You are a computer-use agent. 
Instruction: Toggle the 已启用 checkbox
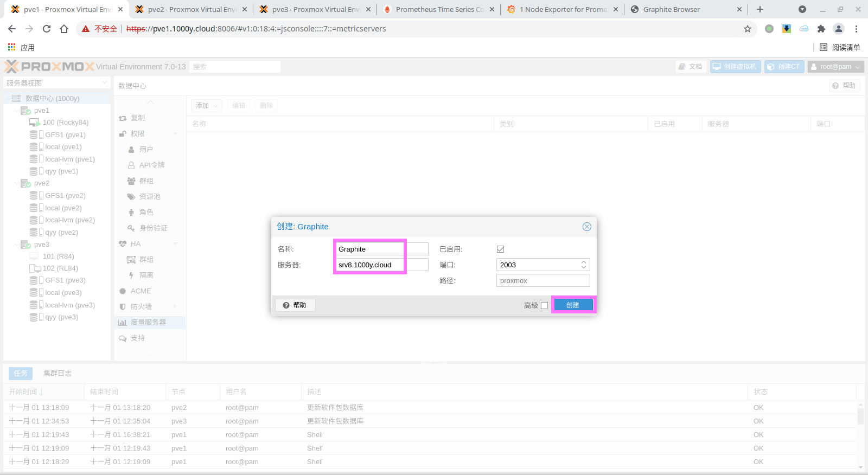[x=500, y=249]
